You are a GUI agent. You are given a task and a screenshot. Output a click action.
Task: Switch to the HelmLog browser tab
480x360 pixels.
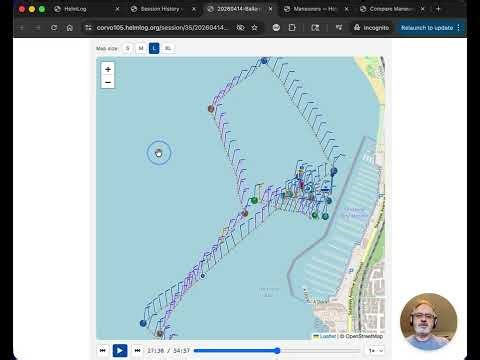pos(75,9)
